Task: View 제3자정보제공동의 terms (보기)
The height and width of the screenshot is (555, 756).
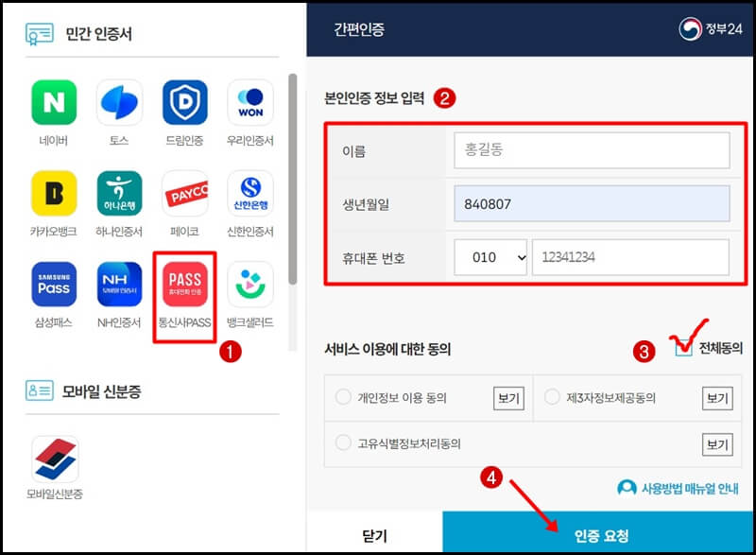Action: [x=717, y=398]
